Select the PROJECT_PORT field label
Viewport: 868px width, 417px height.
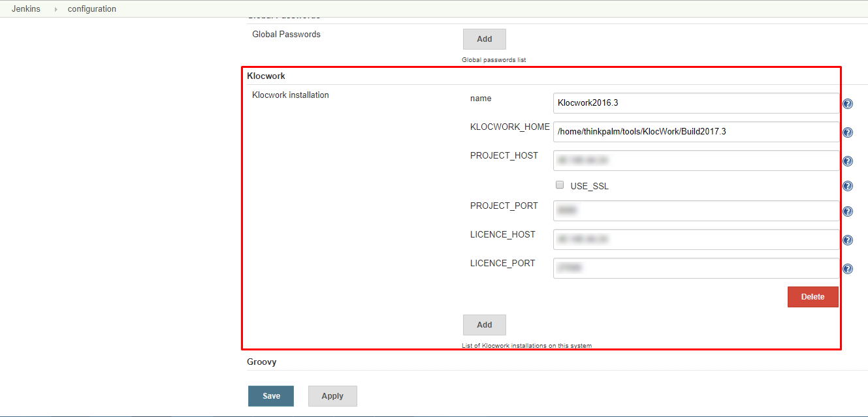(x=504, y=206)
